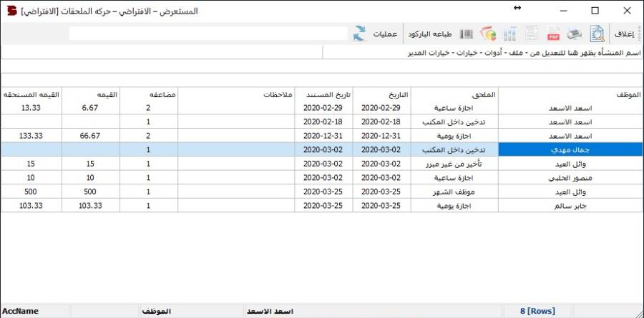Sort by الملحق column header

pos(454,94)
